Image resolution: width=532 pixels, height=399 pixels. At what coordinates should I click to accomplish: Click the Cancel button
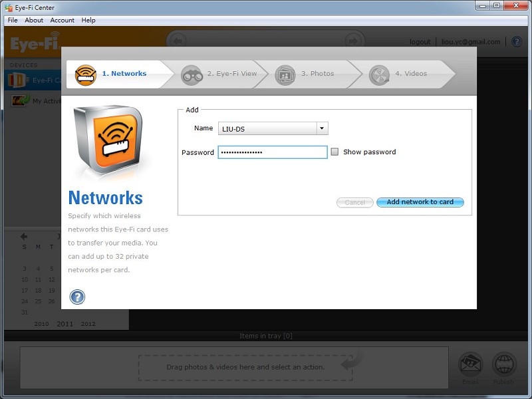(355, 202)
